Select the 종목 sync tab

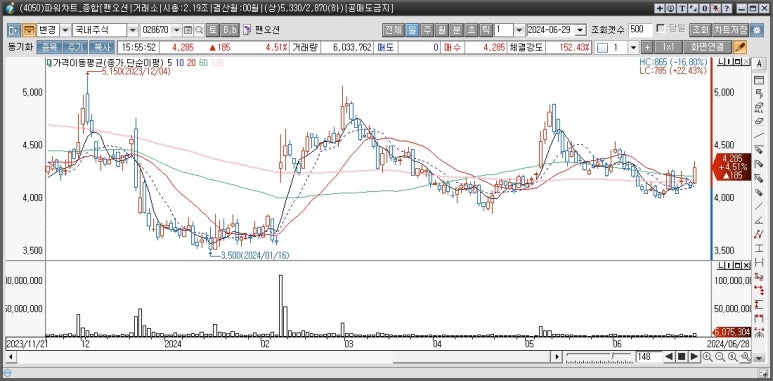(49, 47)
